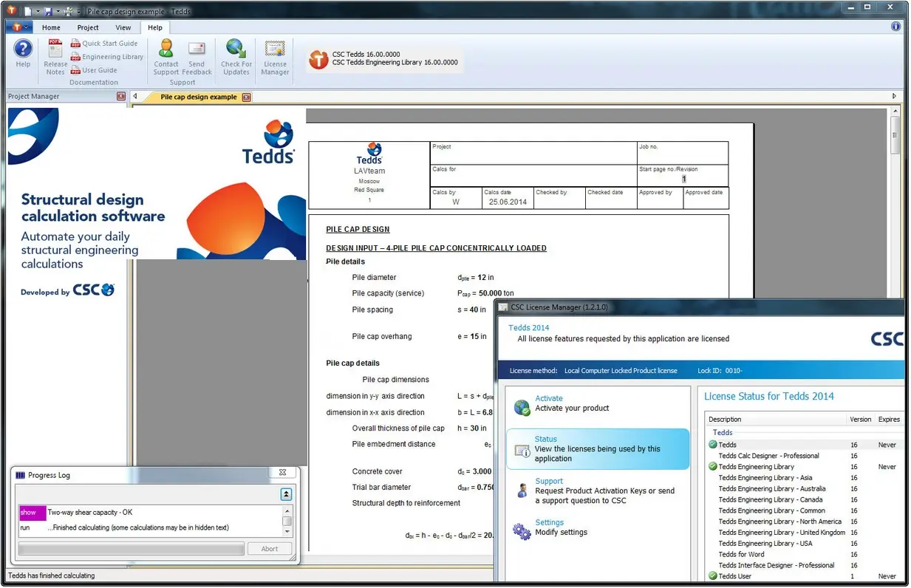Click the New document icon in title bar
This screenshot has height=588, width=911.
tap(28, 11)
